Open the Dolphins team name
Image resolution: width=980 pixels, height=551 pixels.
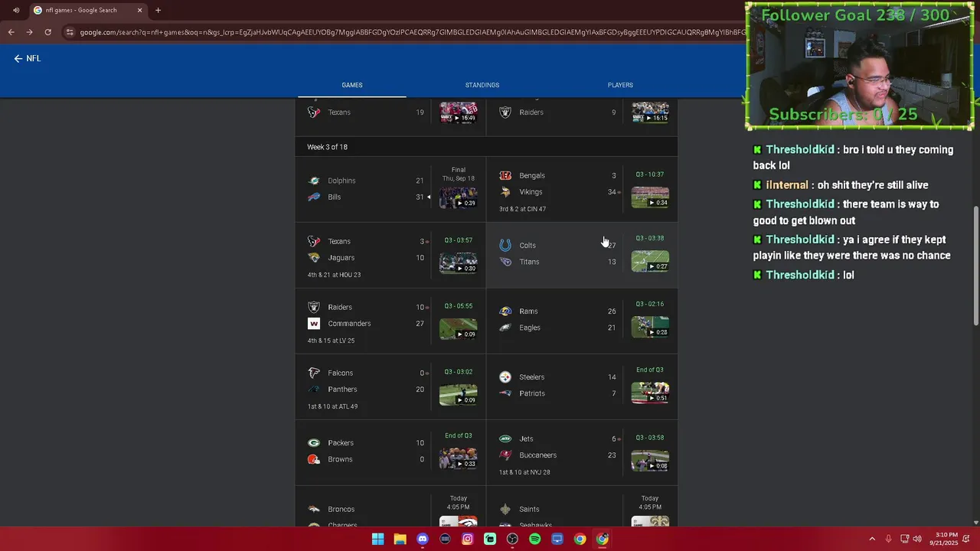[341, 181]
